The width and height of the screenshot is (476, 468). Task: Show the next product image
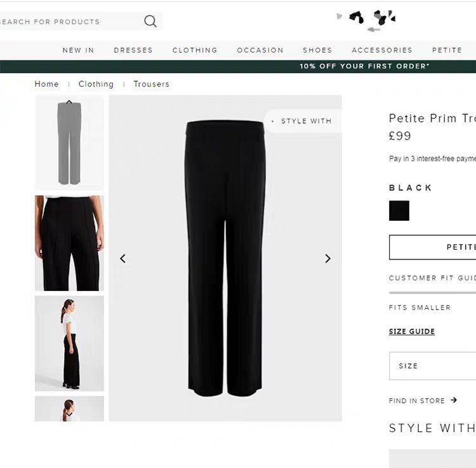coord(328,259)
